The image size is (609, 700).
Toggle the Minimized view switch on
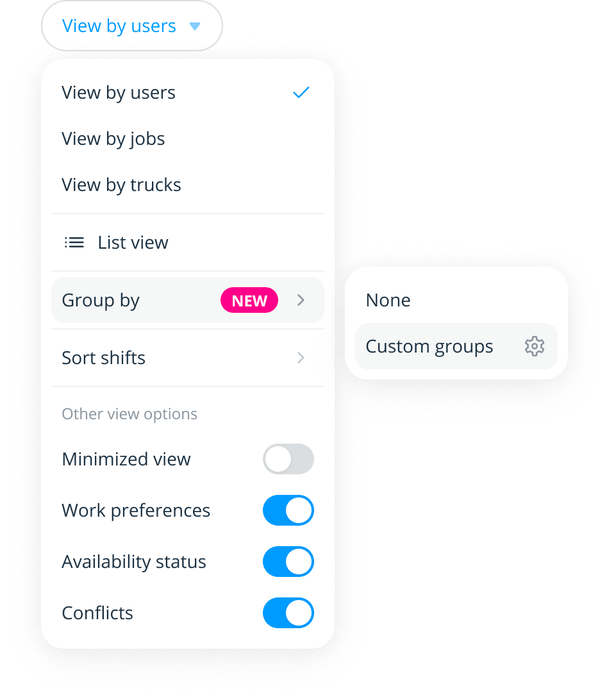(x=288, y=459)
